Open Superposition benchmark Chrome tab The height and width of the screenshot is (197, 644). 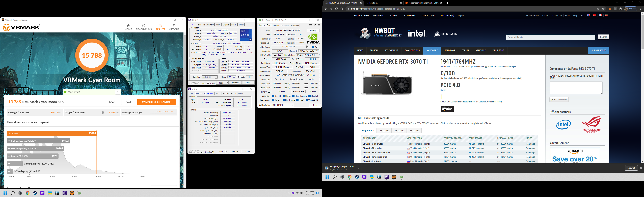point(424,3)
